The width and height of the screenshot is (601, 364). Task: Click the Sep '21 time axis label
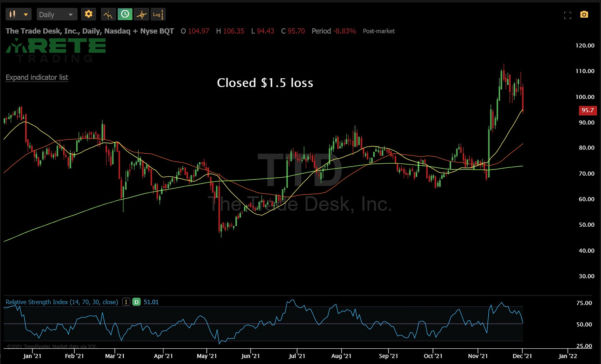click(388, 356)
